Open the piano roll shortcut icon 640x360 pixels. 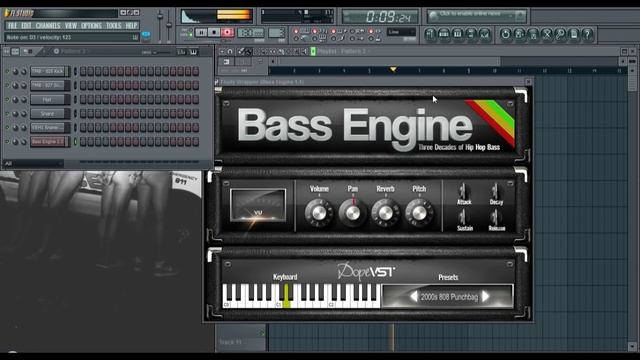coord(457,34)
